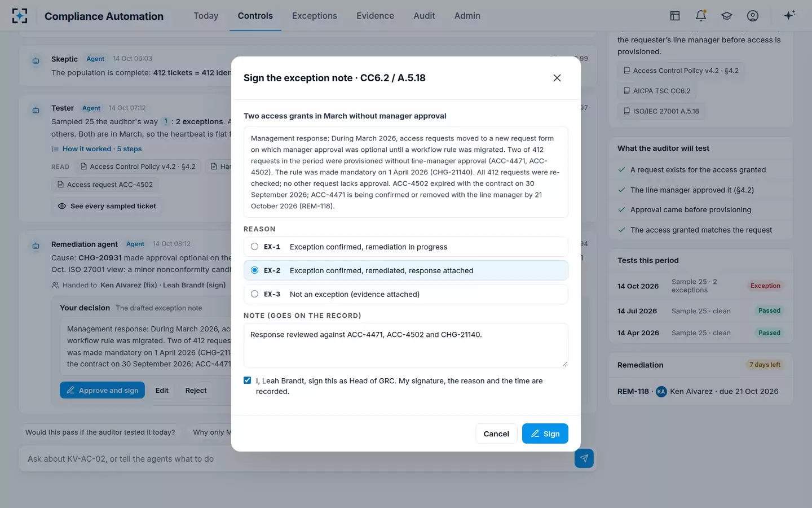The height and width of the screenshot is (508, 812).
Task: Click the Remediation agent robot icon
Action: click(x=36, y=246)
